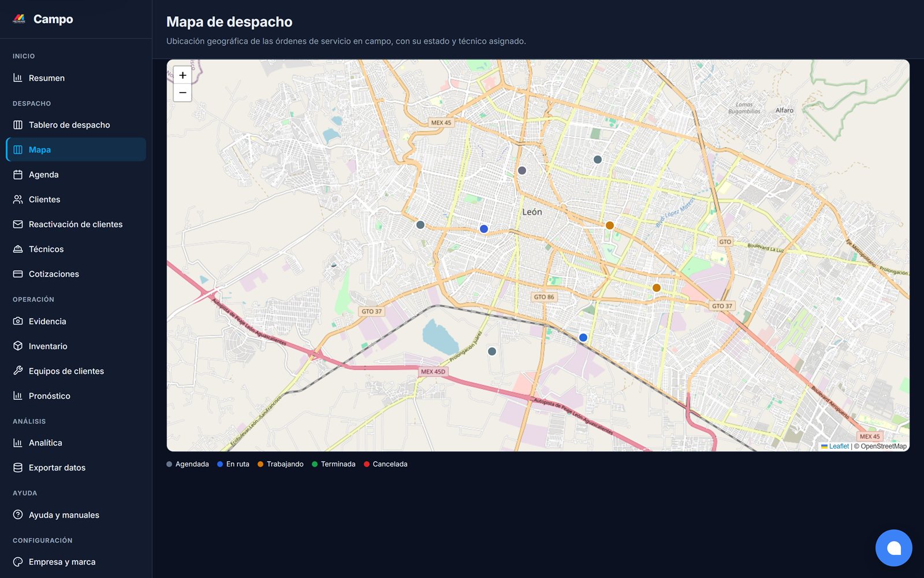Screen dimensions: 924x578
Task: Click the Agendada legend entry
Action: tap(188, 464)
